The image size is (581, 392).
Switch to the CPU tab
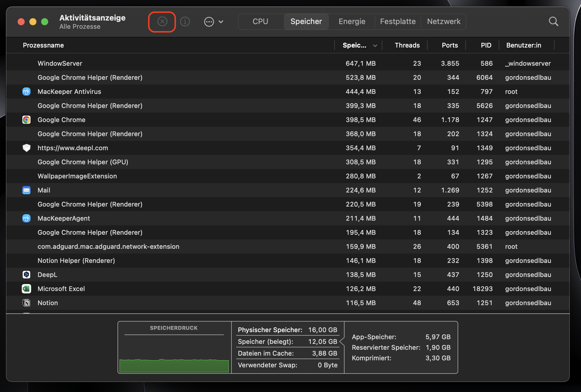tap(260, 21)
